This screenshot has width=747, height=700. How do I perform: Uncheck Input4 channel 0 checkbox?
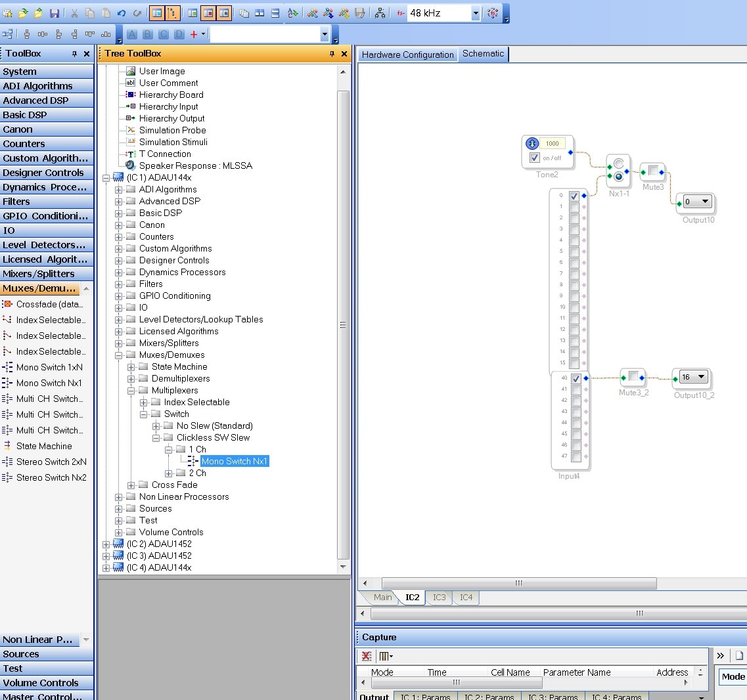(574, 196)
